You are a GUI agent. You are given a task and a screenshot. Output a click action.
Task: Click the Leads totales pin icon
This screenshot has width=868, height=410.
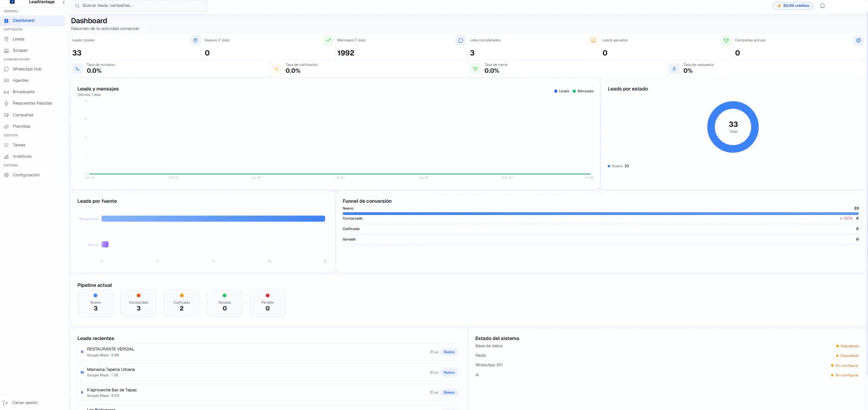click(x=195, y=40)
